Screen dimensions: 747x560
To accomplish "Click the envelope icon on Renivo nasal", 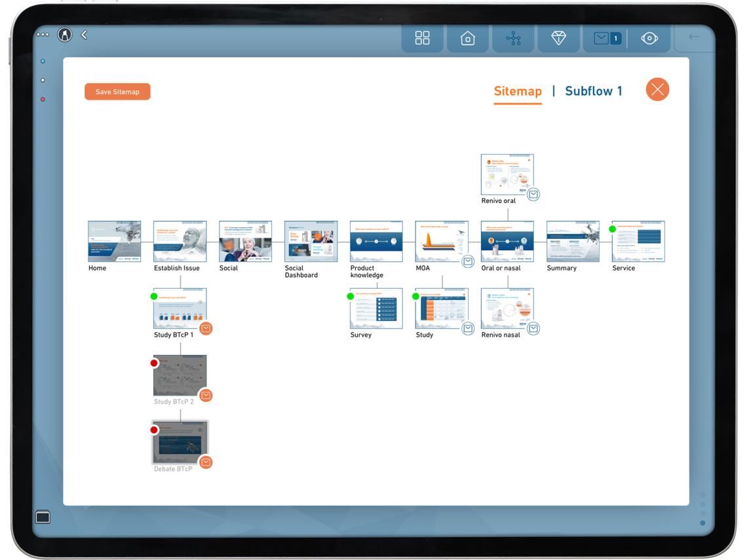I will click(533, 329).
